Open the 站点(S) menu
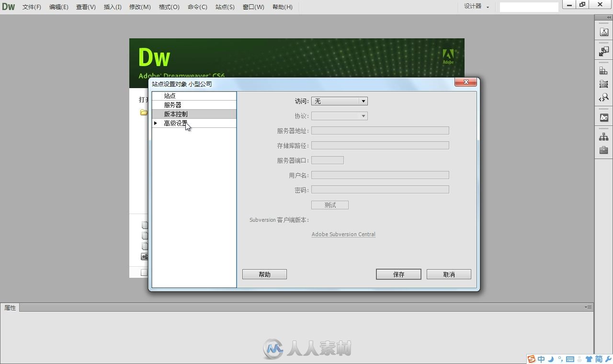The image size is (613, 364). [225, 7]
